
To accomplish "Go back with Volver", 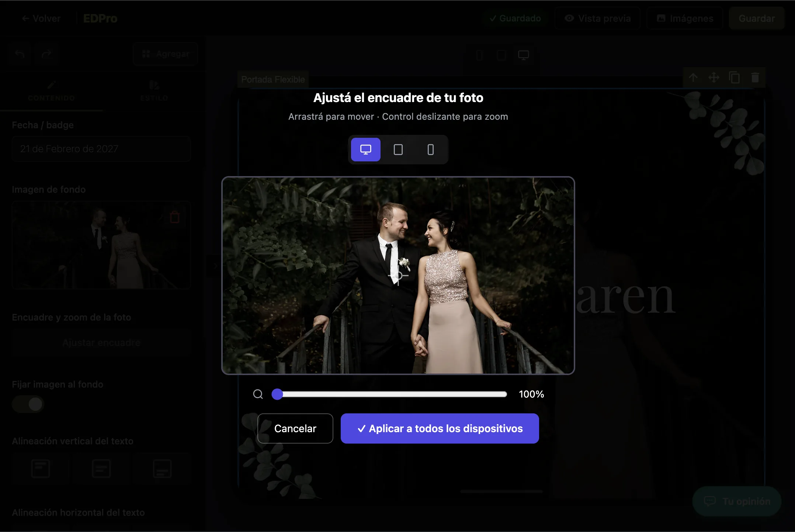I will point(41,18).
